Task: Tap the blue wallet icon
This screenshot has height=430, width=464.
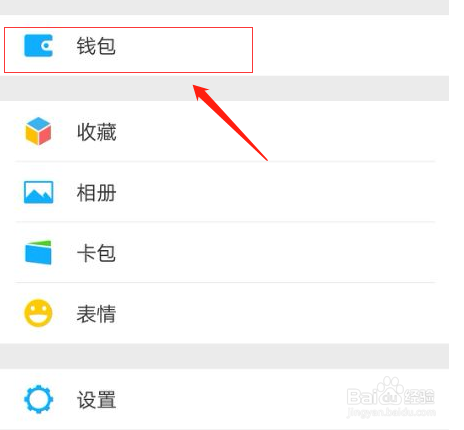Action: click(x=38, y=45)
